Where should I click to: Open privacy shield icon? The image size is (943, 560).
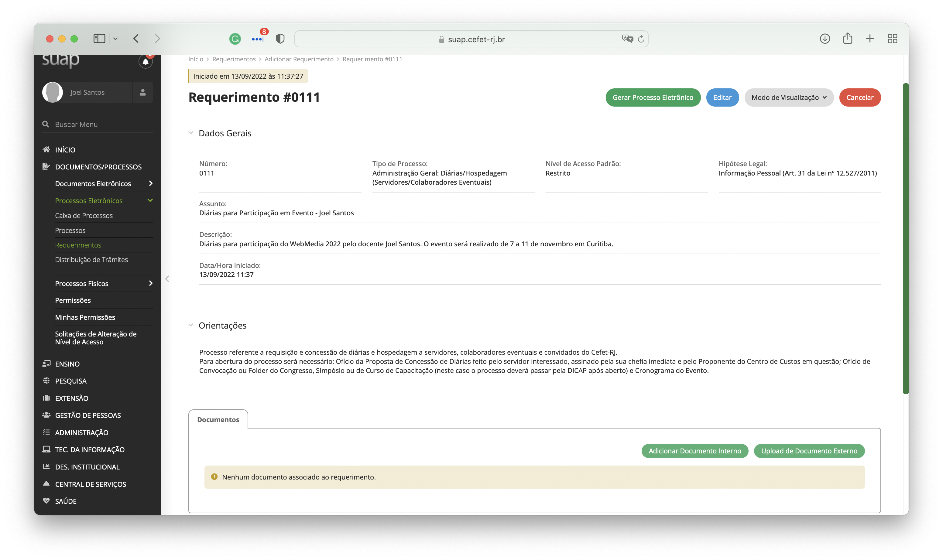[x=280, y=39]
